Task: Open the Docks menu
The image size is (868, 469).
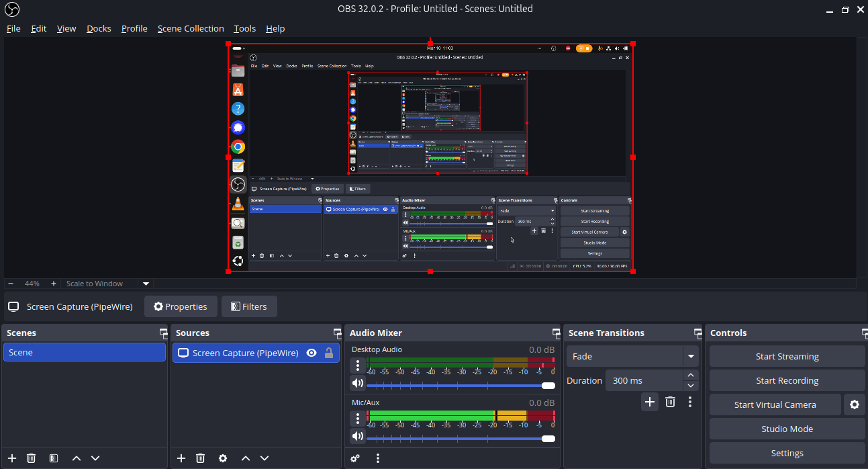Action: click(99, 28)
